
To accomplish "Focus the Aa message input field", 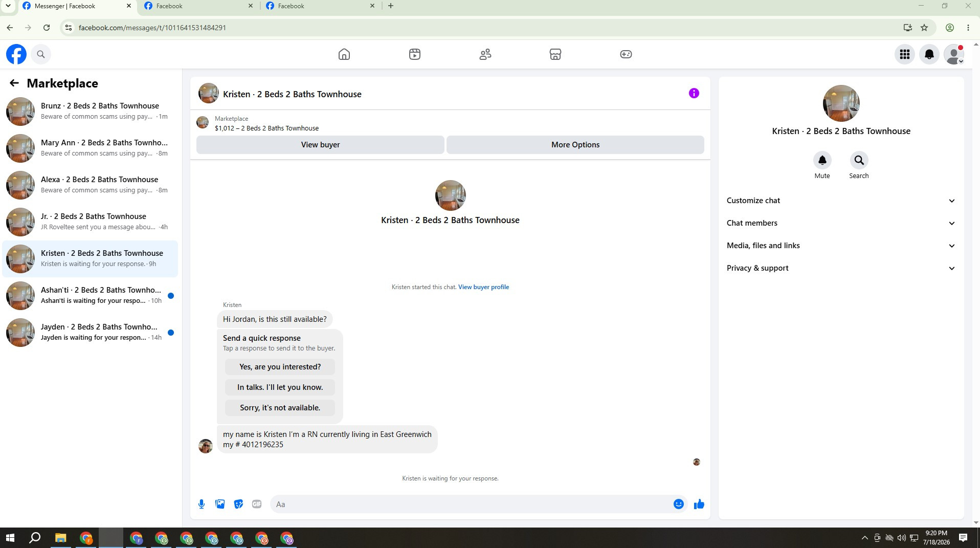I will click(x=471, y=504).
